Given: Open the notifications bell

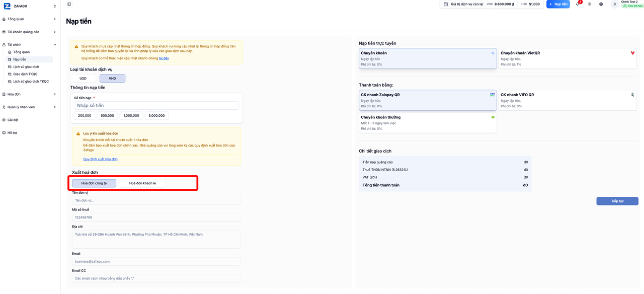Looking at the screenshot, I should [578, 4].
